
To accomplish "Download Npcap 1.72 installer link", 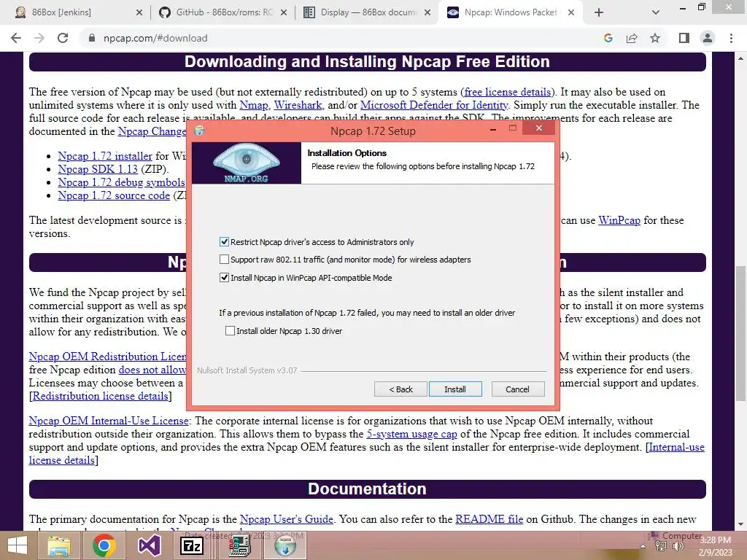I will (105, 156).
